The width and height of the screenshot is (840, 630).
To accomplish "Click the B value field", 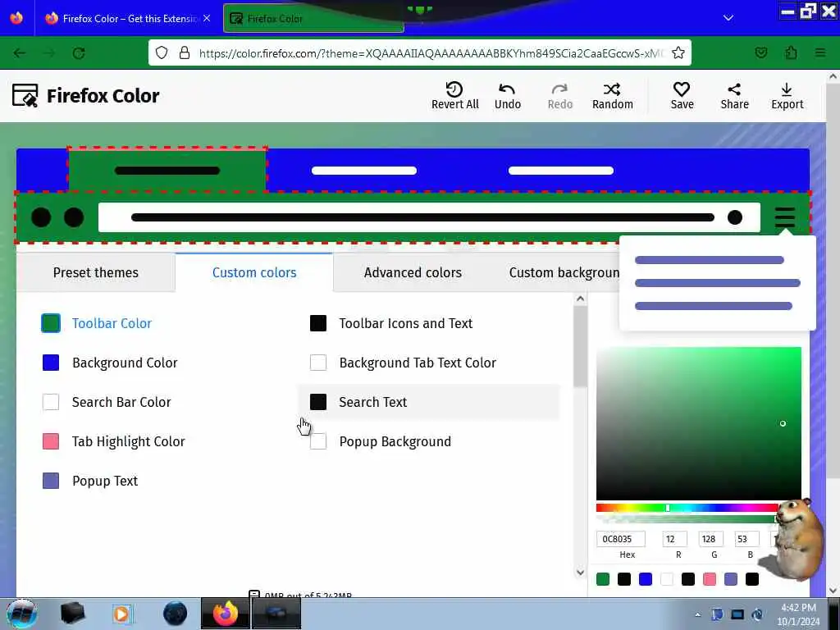I will (746, 539).
